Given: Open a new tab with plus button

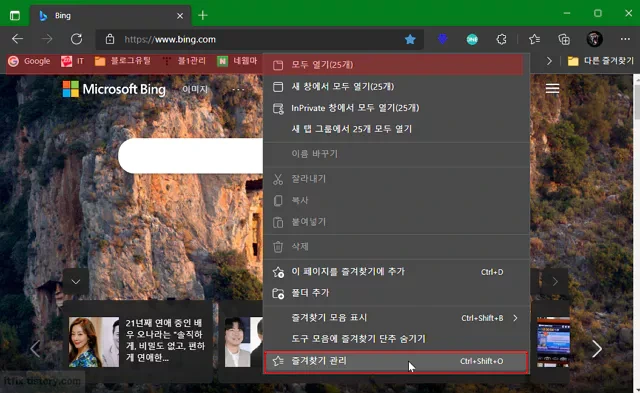Looking at the screenshot, I should [203, 16].
